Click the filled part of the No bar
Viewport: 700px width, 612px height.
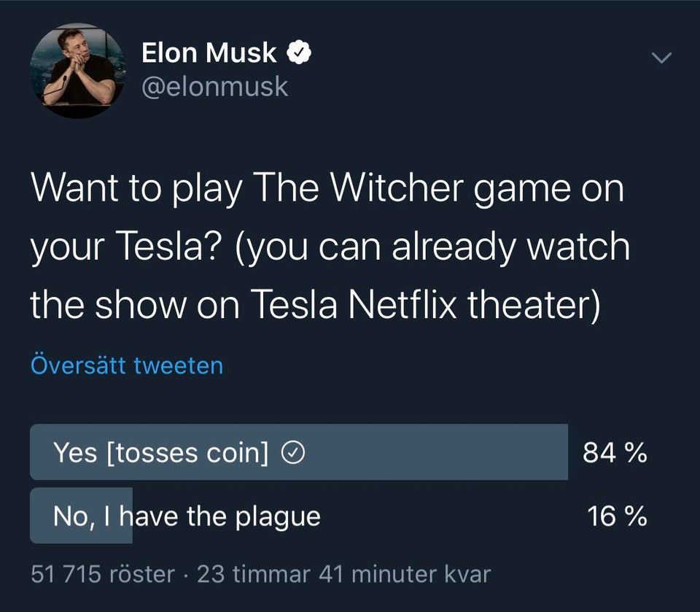point(81,516)
